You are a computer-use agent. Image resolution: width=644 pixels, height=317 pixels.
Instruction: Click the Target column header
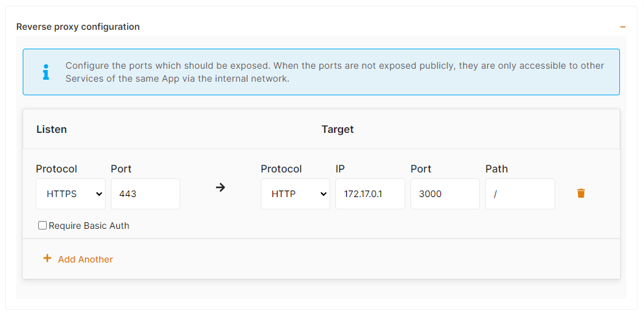click(338, 129)
